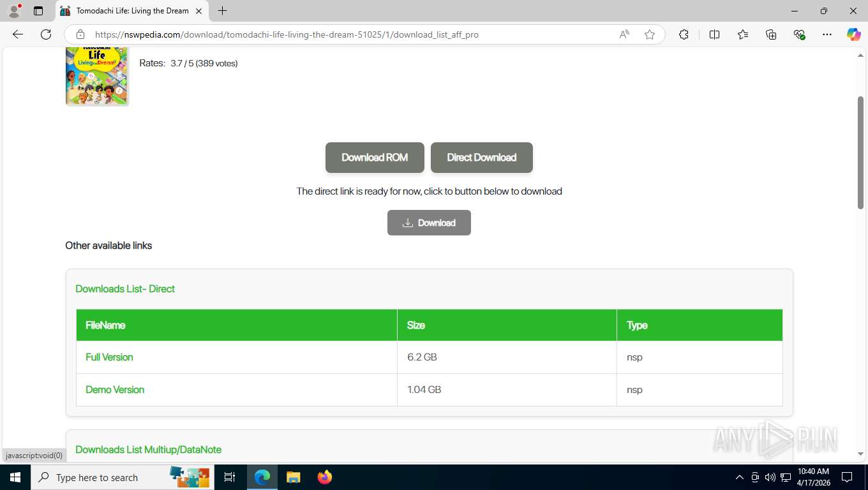This screenshot has height=490, width=868.
Task: Open the Edge profile icon
Action: pyautogui.click(x=14, y=11)
